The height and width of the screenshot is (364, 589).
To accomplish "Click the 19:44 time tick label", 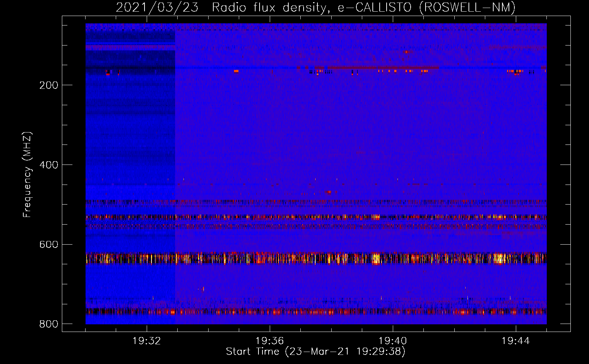I will pyautogui.click(x=516, y=341).
